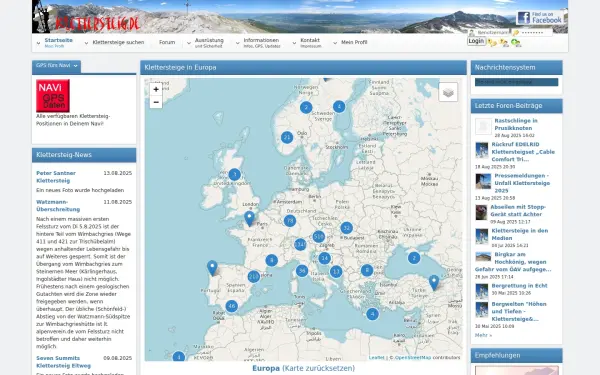Image resolution: width=600 pixels, height=375 pixels.
Task: Click the password input field
Action: tap(532, 33)
